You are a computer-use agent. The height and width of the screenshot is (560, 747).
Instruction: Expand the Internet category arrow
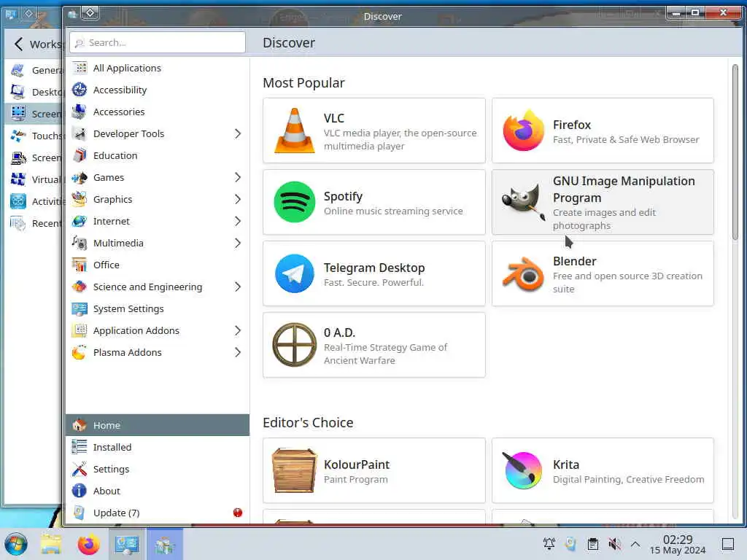tap(238, 221)
